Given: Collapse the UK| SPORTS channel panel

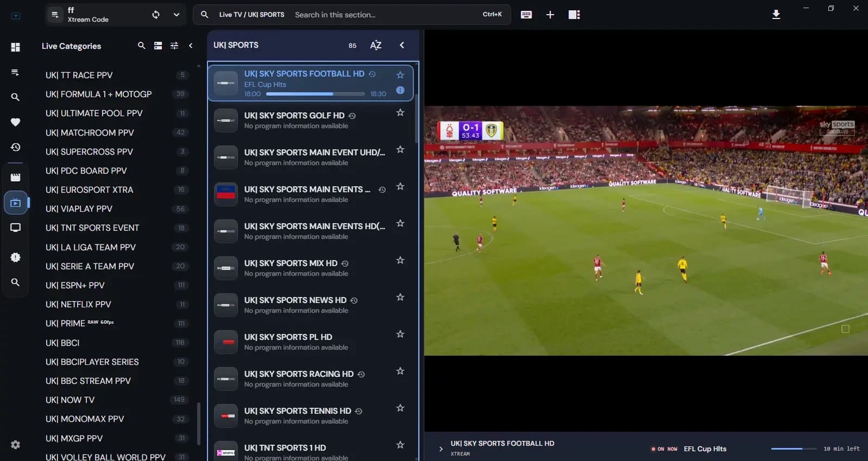Looking at the screenshot, I should pos(402,45).
